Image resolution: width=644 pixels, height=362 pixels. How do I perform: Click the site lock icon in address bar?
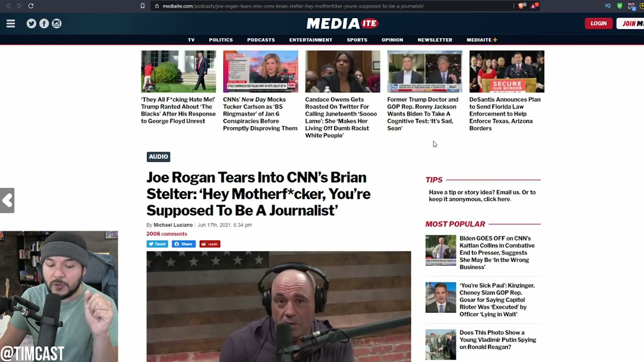(x=157, y=6)
